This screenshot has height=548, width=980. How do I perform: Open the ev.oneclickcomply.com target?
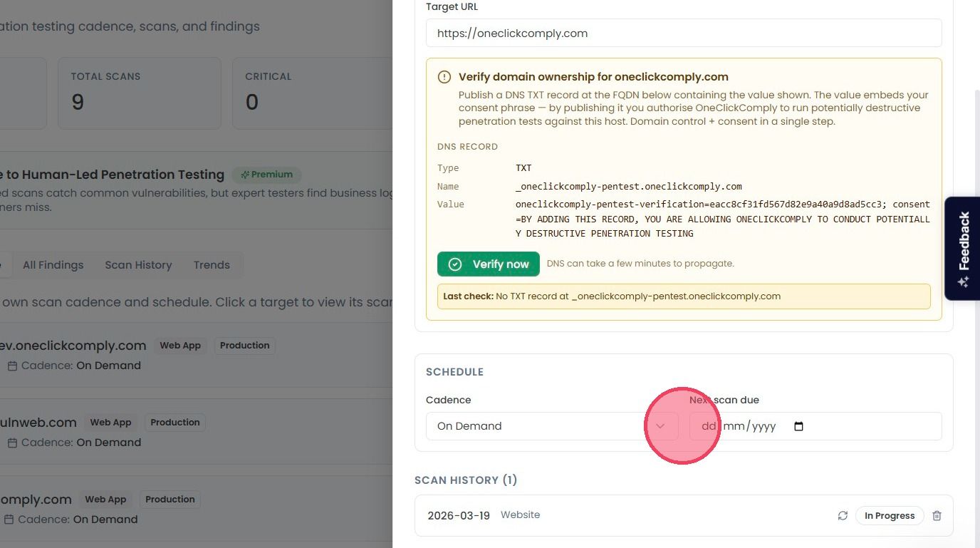(x=72, y=346)
